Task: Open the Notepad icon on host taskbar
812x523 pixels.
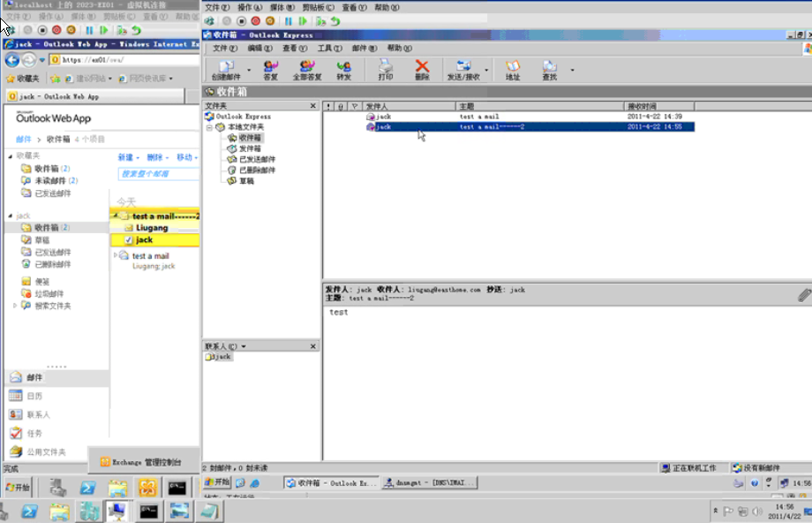Action: (209, 512)
